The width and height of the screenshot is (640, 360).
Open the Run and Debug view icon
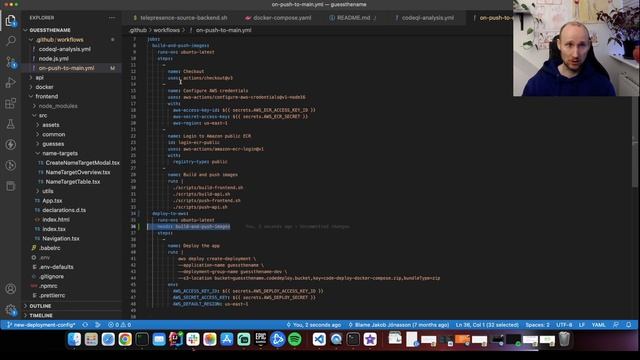11,82
